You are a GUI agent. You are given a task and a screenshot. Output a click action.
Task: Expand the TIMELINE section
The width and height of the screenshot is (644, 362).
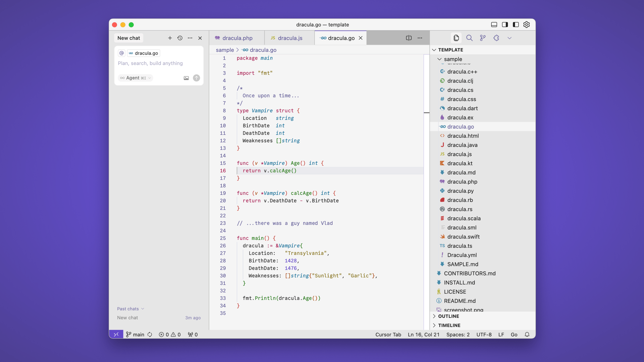[483, 325]
